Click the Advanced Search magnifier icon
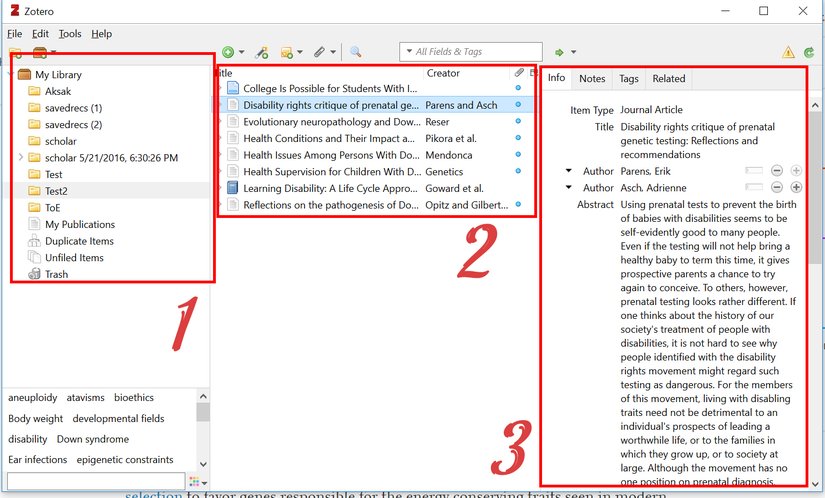 tap(356, 52)
